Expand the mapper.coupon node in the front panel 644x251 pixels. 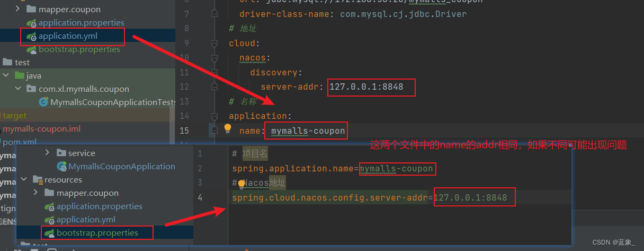(x=35, y=193)
